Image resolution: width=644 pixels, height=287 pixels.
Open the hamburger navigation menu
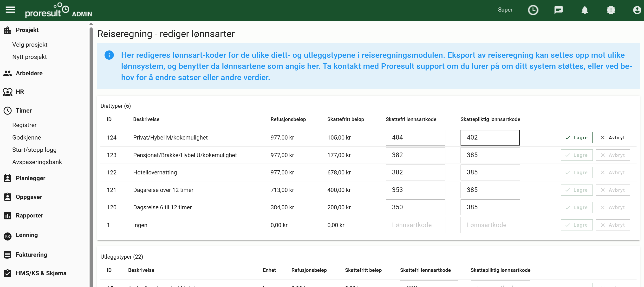[x=10, y=10]
